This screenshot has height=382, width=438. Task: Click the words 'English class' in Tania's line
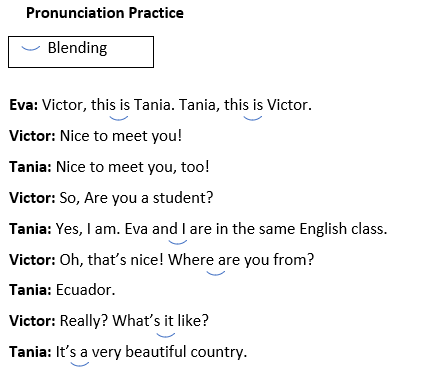(343, 229)
